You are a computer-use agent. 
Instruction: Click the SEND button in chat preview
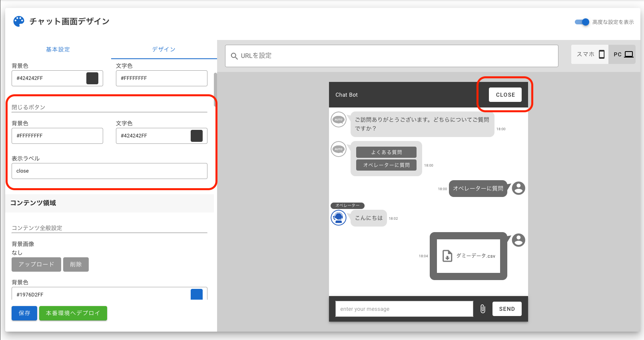tap(507, 309)
